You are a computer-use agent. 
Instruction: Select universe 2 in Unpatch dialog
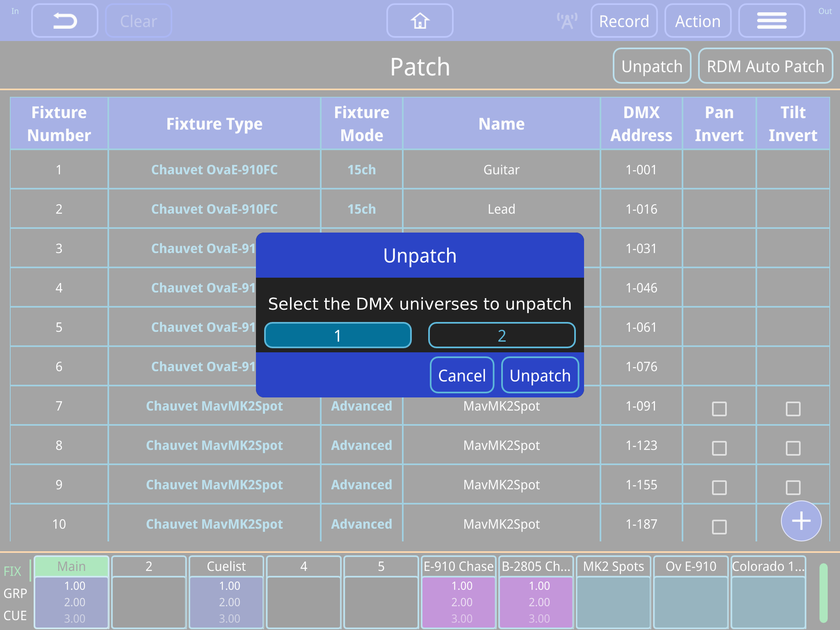point(502,335)
